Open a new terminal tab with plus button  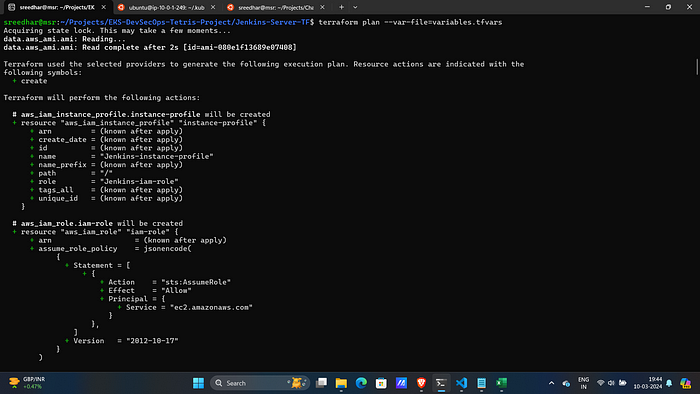pyautogui.click(x=341, y=7)
